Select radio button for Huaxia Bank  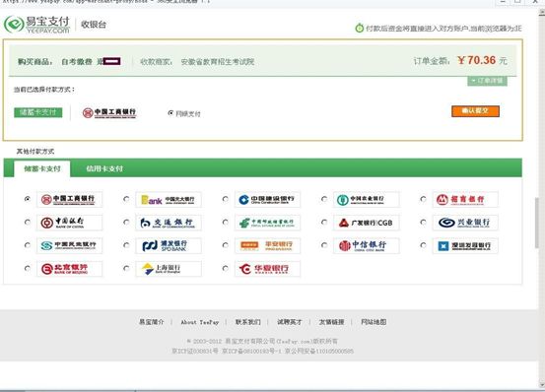[x=226, y=269]
